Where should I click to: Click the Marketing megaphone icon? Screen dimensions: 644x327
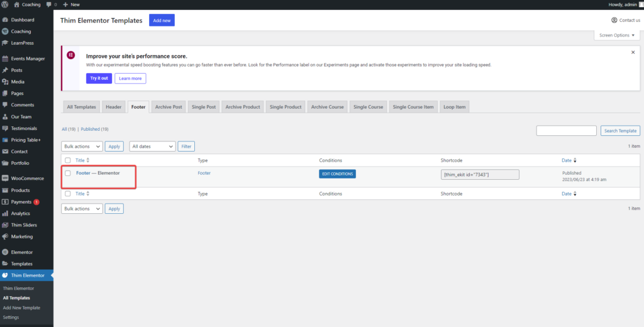coord(5,236)
